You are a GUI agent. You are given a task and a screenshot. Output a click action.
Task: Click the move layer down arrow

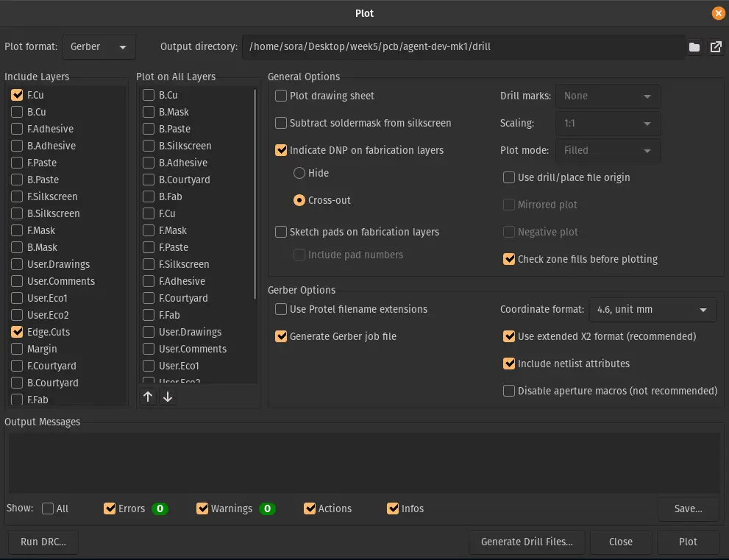(x=168, y=397)
